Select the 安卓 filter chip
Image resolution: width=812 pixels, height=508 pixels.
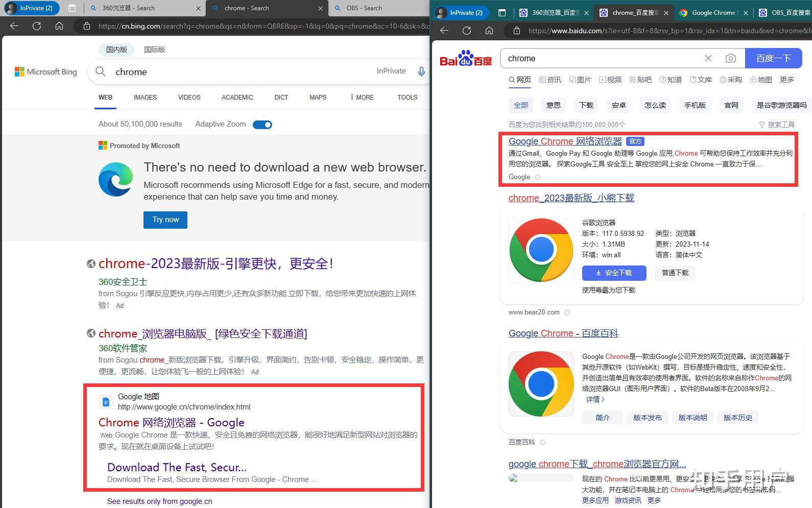(x=619, y=105)
